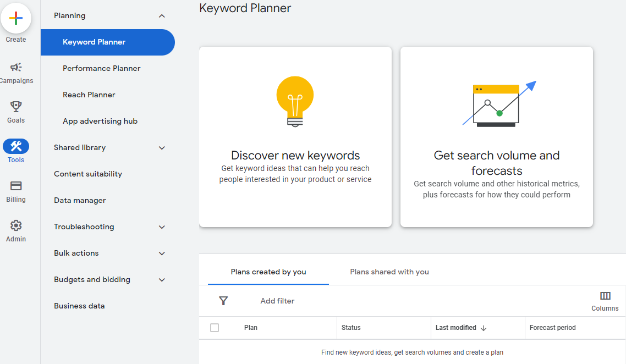Open Goals via the trophy icon
Screen dimensions: 626x364
(16, 107)
